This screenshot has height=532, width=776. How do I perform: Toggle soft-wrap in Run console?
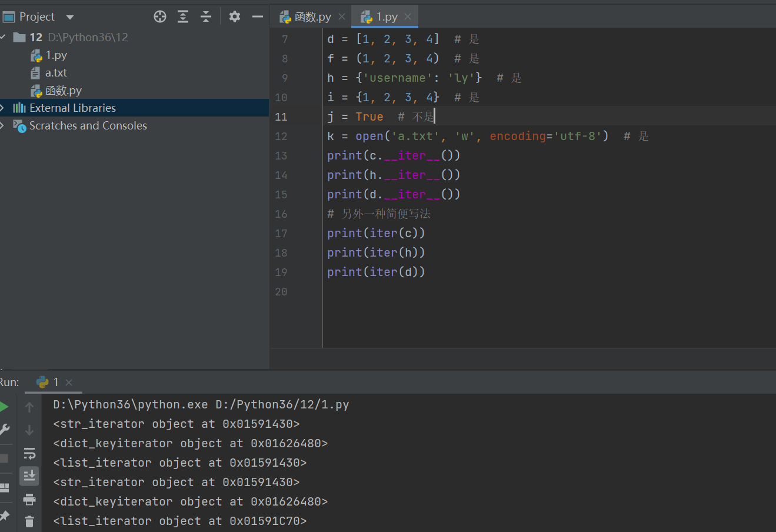click(x=29, y=453)
